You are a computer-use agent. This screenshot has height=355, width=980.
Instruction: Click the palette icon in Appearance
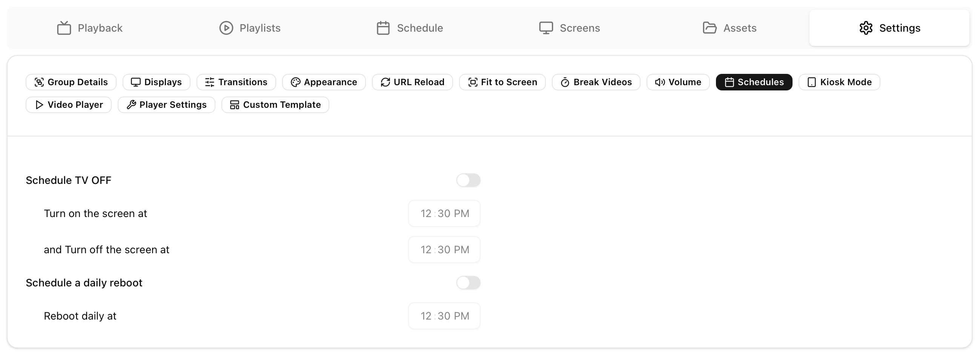pos(296,83)
